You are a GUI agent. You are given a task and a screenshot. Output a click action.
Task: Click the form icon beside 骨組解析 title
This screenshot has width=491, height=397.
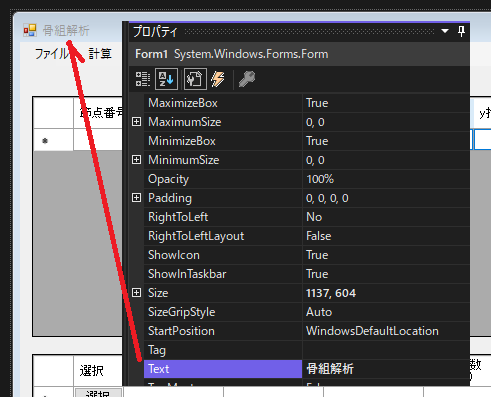click(x=30, y=30)
